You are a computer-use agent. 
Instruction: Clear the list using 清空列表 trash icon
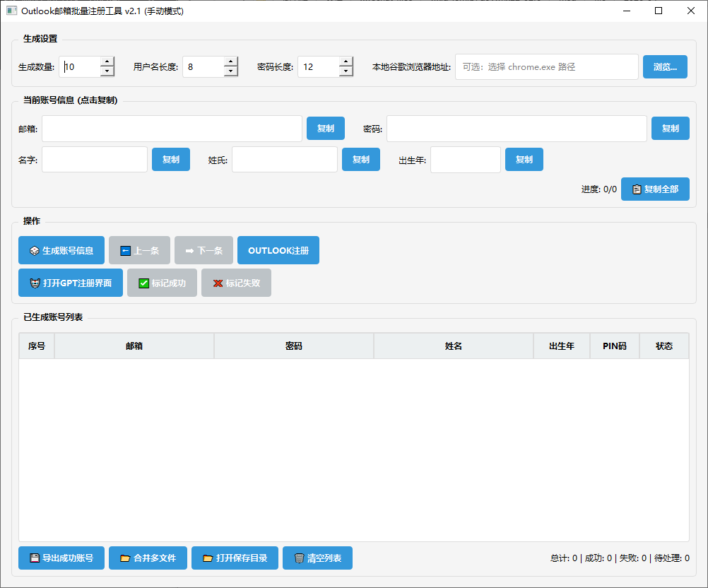pyautogui.click(x=317, y=558)
